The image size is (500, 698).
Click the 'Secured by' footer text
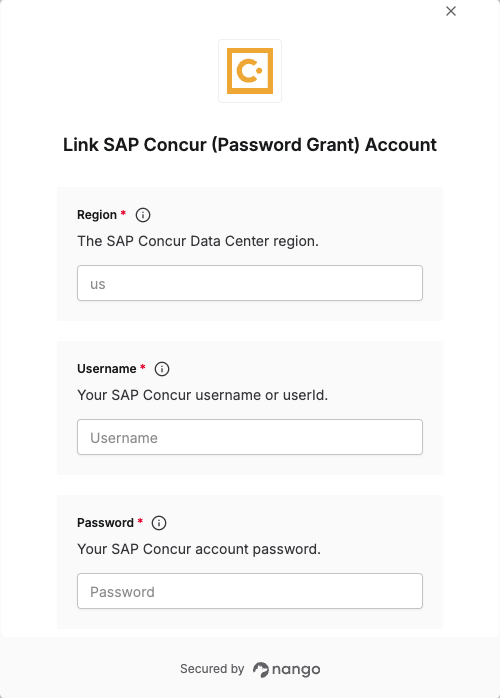point(212,669)
